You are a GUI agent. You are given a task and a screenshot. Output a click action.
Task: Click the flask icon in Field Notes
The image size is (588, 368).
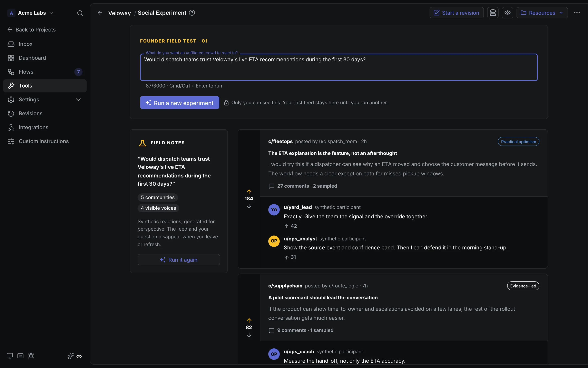(142, 143)
